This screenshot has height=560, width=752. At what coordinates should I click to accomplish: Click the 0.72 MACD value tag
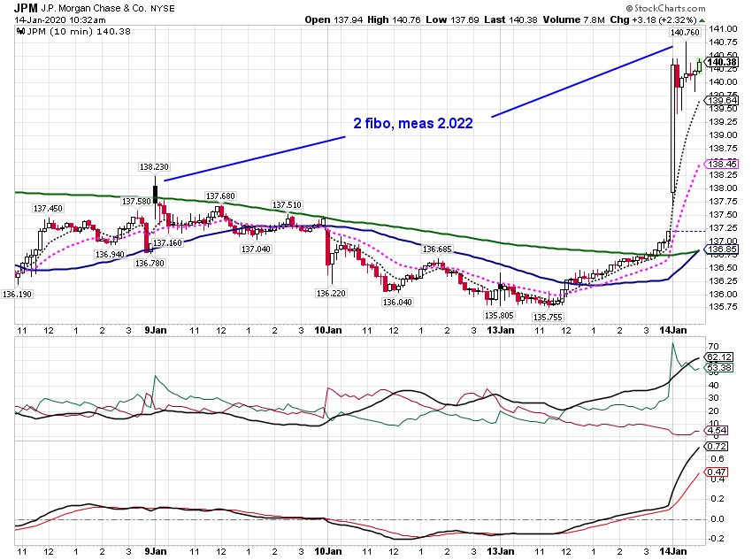(717, 447)
